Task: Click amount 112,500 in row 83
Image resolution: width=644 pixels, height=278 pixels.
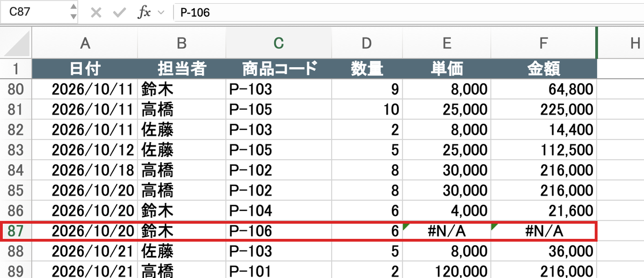Action: tap(544, 150)
